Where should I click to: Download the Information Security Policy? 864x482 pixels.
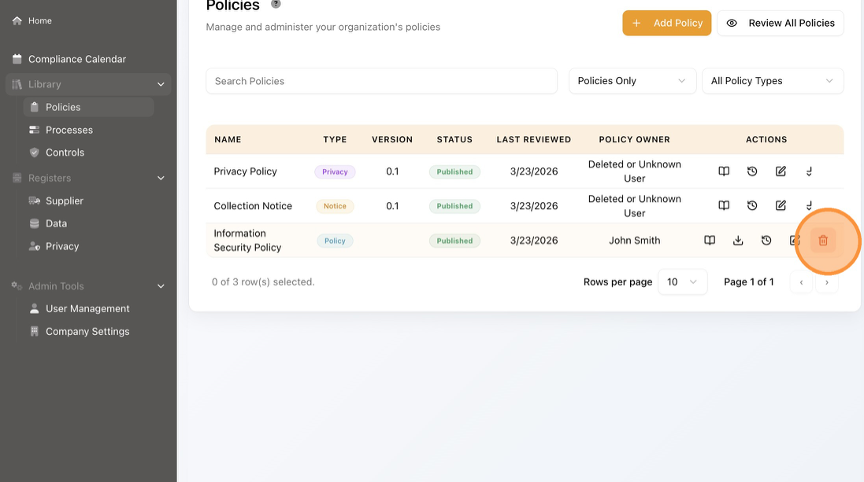click(738, 241)
